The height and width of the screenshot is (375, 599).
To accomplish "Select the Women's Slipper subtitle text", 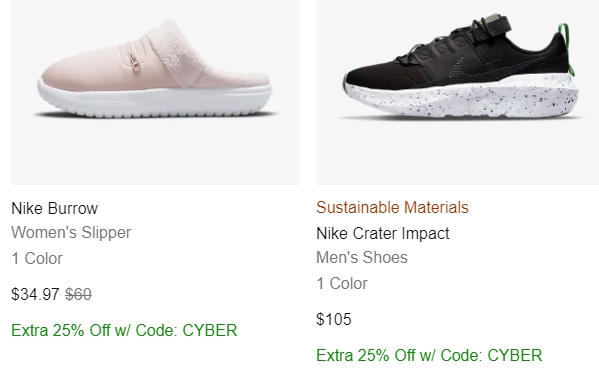I will (71, 233).
